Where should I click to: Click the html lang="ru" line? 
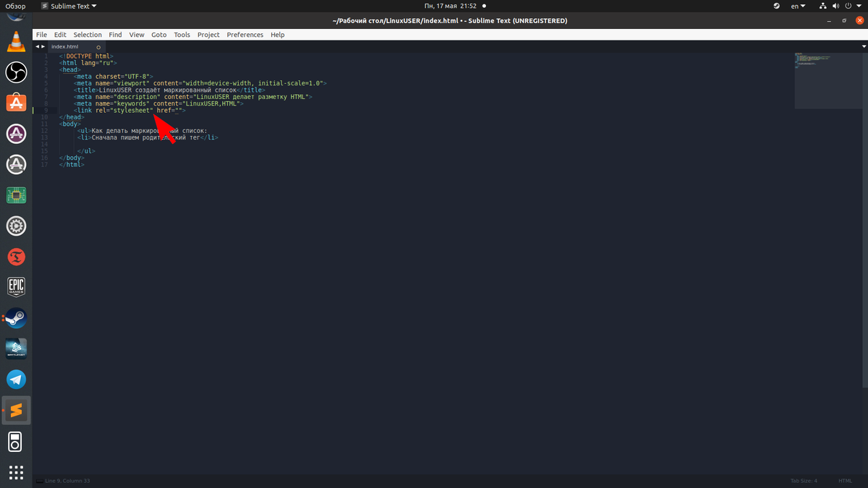click(x=88, y=62)
